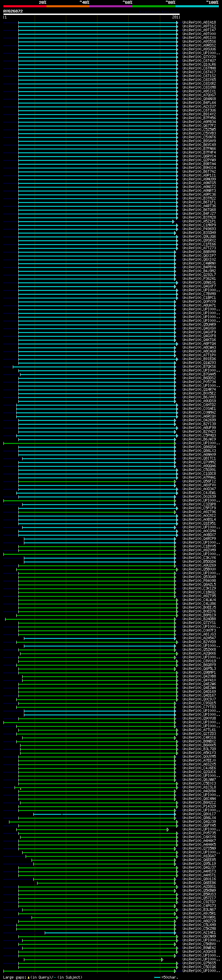Select hit UniRef100_A8IA18

(199, 23)
